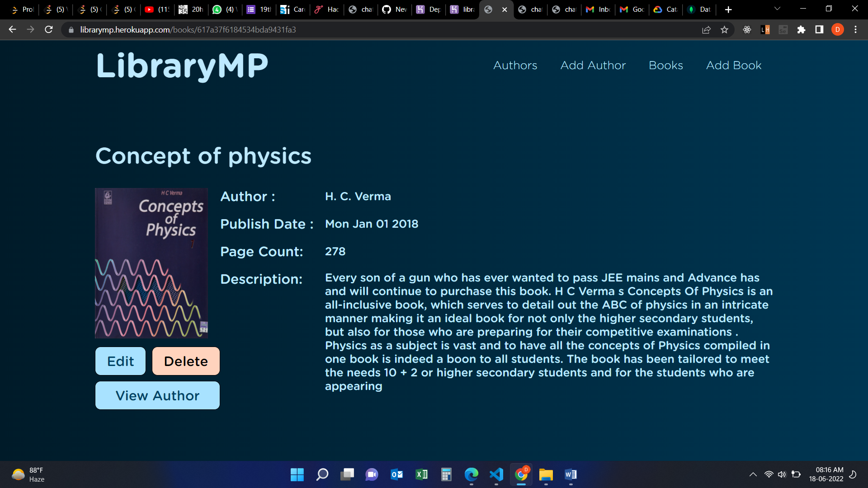The width and height of the screenshot is (868, 488).
Task: Open the tab search chevron dropdown
Action: (x=777, y=9)
